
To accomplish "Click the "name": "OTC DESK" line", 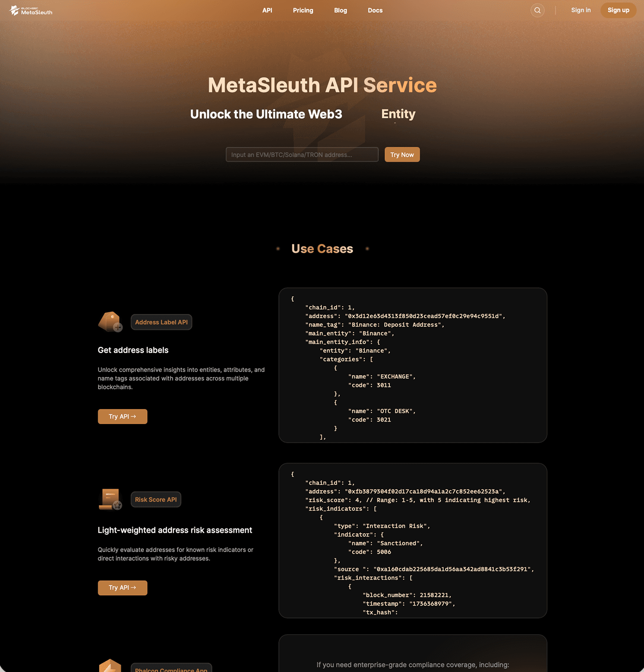I will tap(382, 411).
